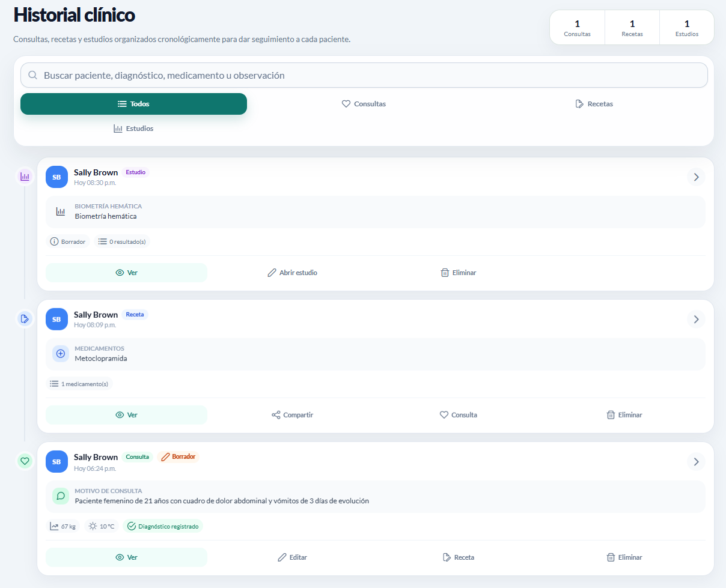Click SB avatar on the Estudio card

click(x=56, y=177)
